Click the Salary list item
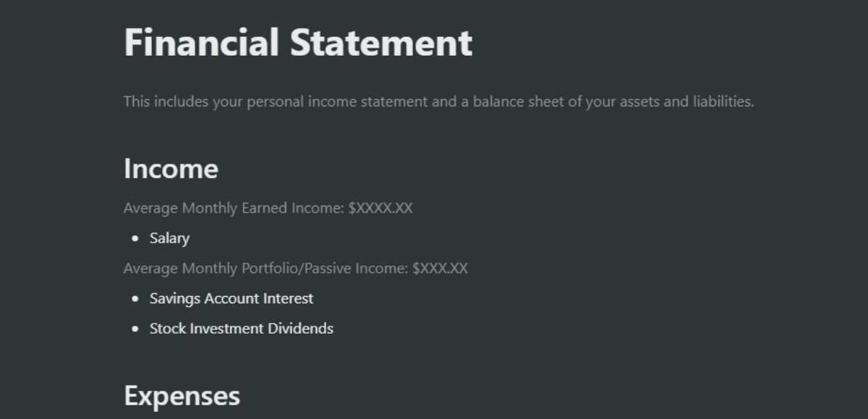The width and height of the screenshot is (868, 419). click(x=169, y=238)
